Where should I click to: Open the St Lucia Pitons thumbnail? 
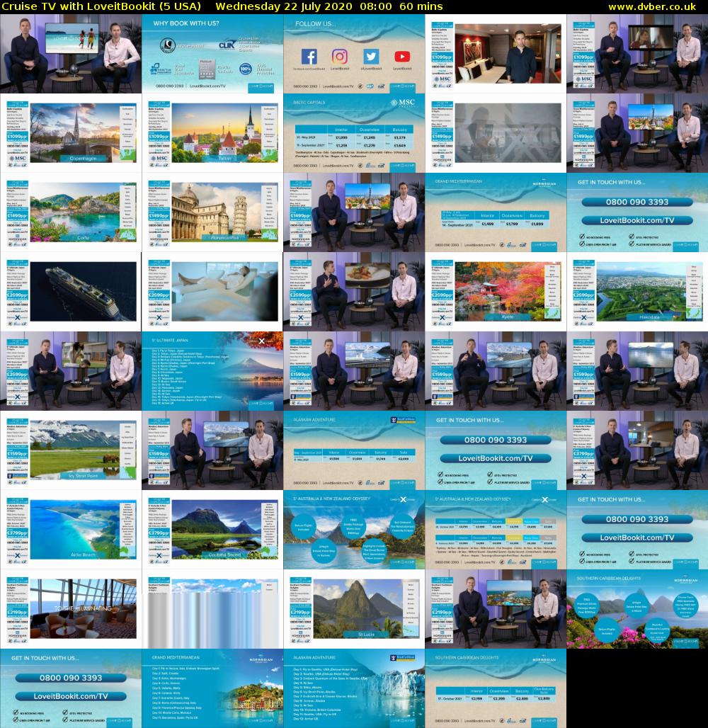[x=354, y=609]
